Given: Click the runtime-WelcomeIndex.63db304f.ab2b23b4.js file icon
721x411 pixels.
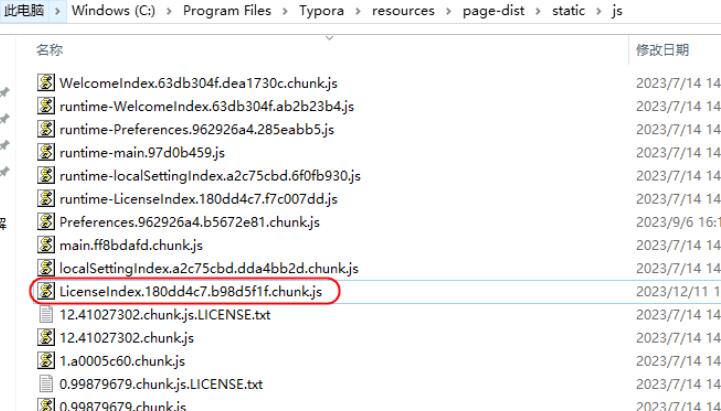Looking at the screenshot, I should [46, 106].
